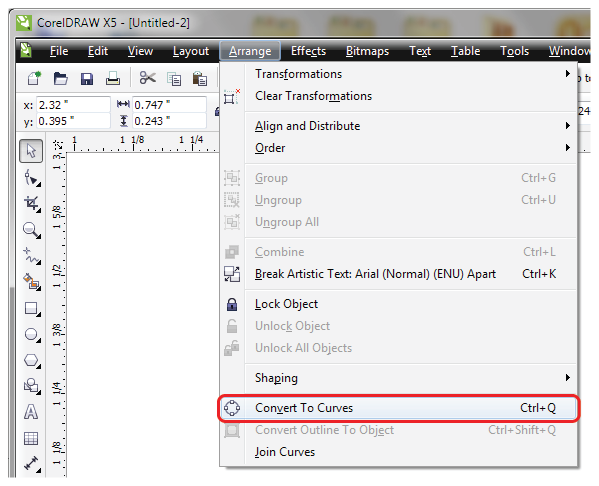Choose Lock Object from menu
599x486 pixels.
pos(398,304)
